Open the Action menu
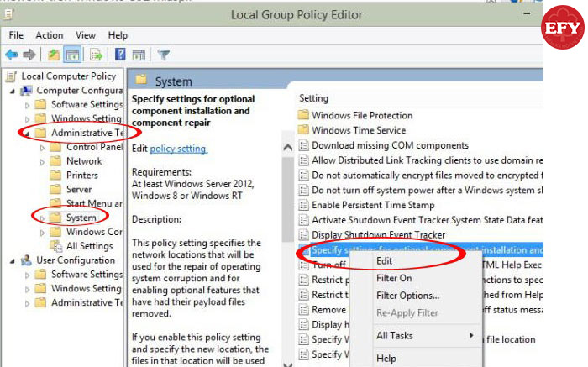588x367 pixels. tap(49, 35)
